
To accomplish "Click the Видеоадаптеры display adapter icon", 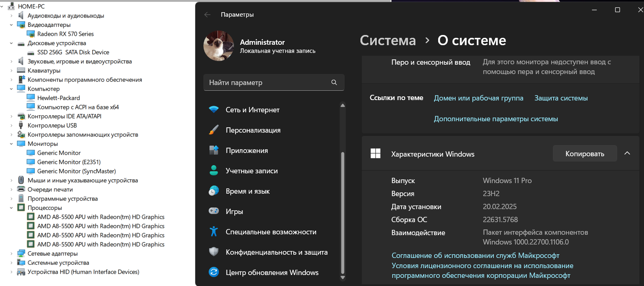I will [21, 25].
